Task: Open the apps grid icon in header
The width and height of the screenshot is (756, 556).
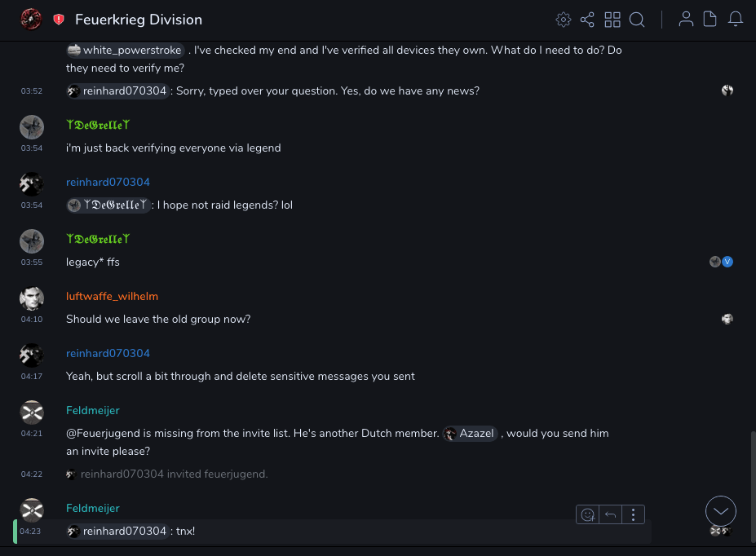Action: pos(612,20)
